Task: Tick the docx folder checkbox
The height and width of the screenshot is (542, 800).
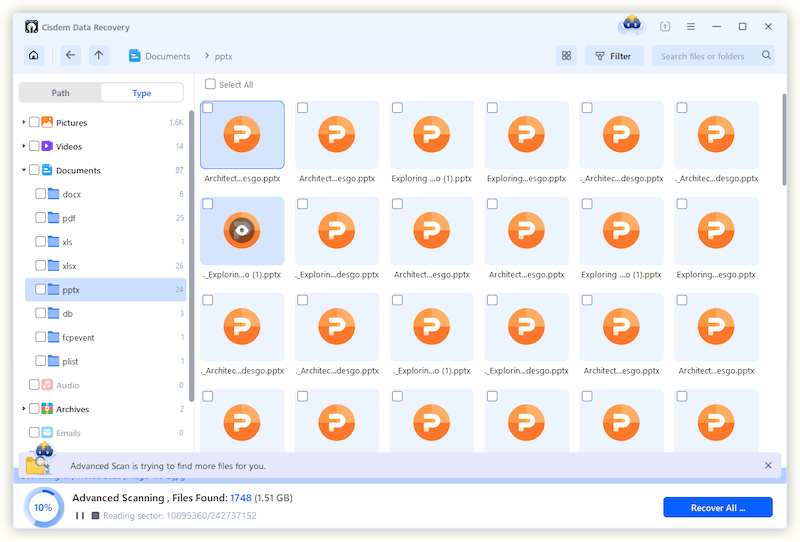Action: 40,193
